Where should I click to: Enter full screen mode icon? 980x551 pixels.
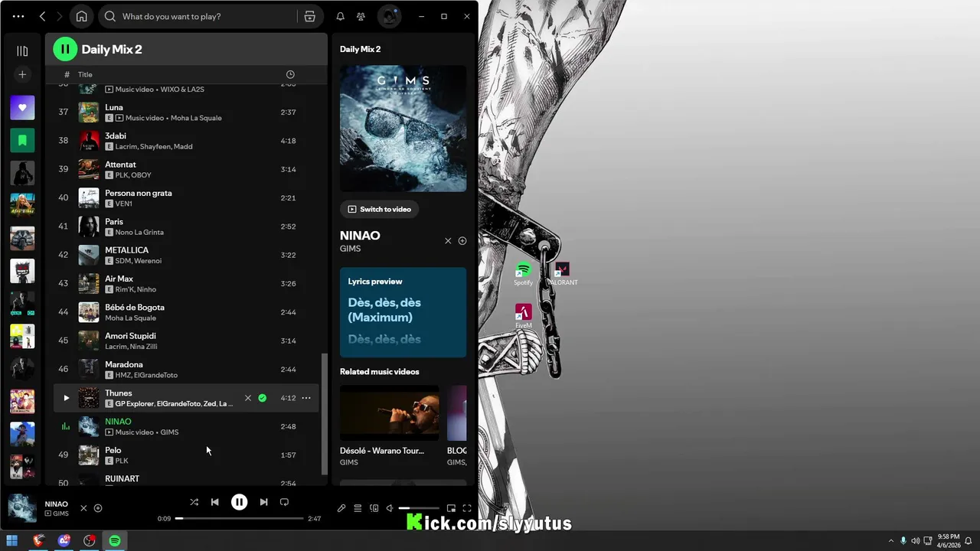click(x=467, y=508)
